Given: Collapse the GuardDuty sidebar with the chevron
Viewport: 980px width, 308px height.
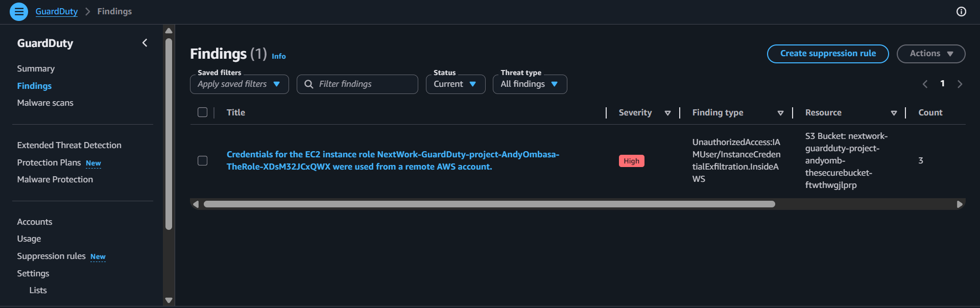Looking at the screenshot, I should coord(145,43).
